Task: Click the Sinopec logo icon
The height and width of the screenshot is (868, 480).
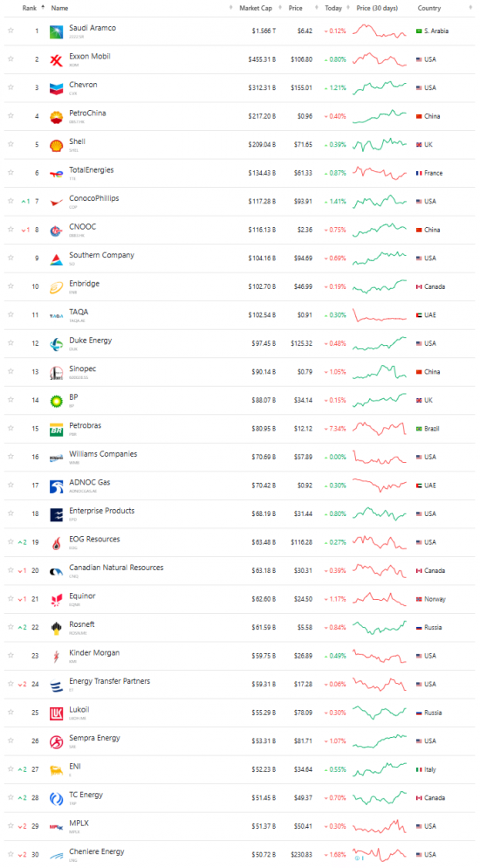Action: click(x=57, y=373)
